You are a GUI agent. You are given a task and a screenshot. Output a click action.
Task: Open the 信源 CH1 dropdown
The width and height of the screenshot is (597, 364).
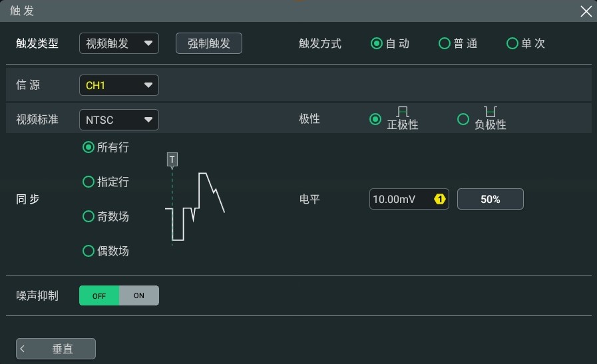tap(118, 85)
